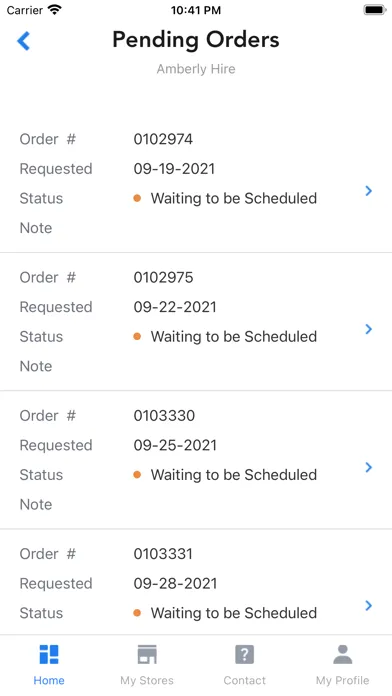Switch to the My Stores tab label

(147, 680)
